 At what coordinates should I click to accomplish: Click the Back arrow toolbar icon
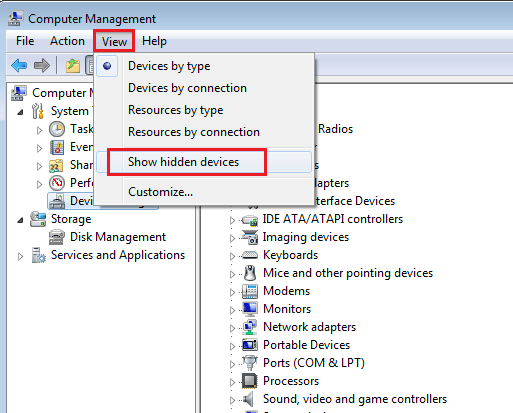(19, 65)
